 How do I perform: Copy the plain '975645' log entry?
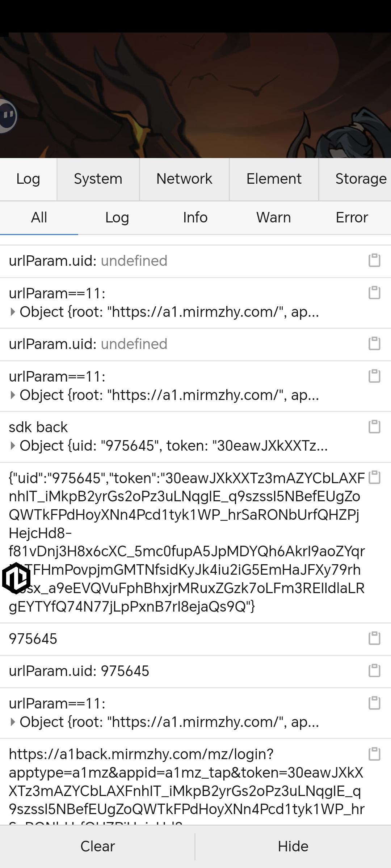pyautogui.click(x=374, y=638)
